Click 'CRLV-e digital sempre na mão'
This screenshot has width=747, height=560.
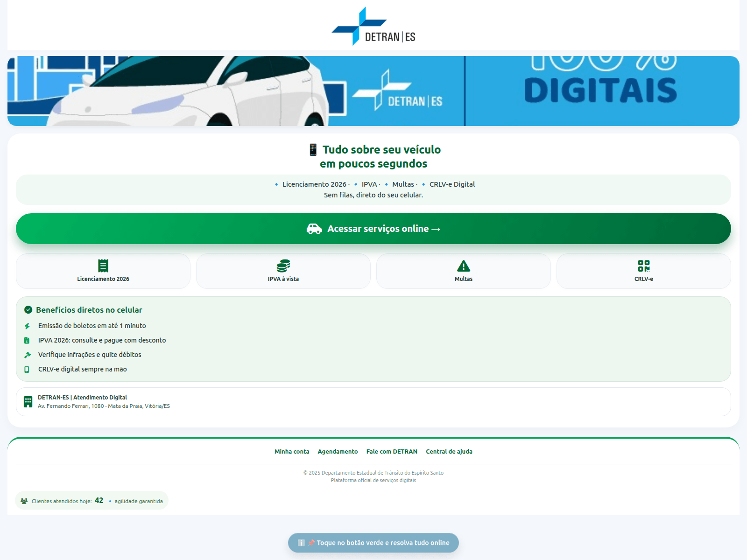point(83,369)
